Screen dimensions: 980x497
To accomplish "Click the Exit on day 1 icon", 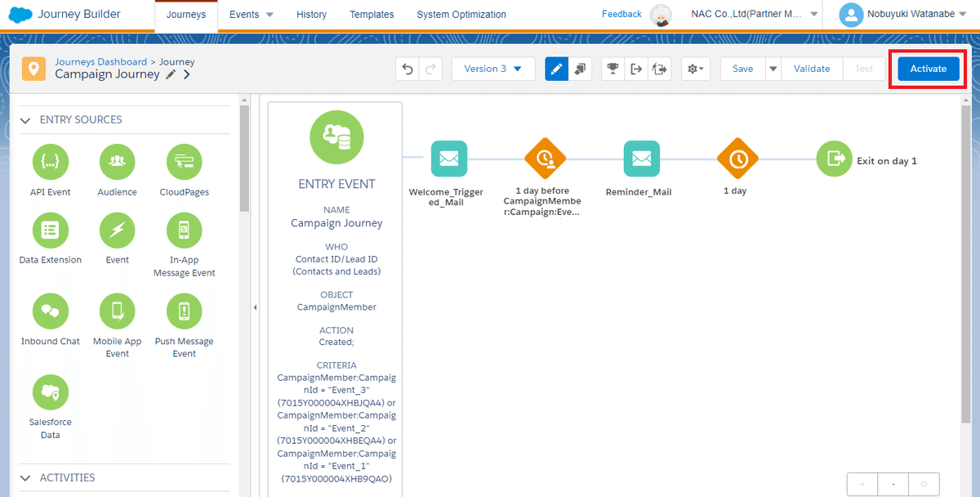I will pos(835,159).
